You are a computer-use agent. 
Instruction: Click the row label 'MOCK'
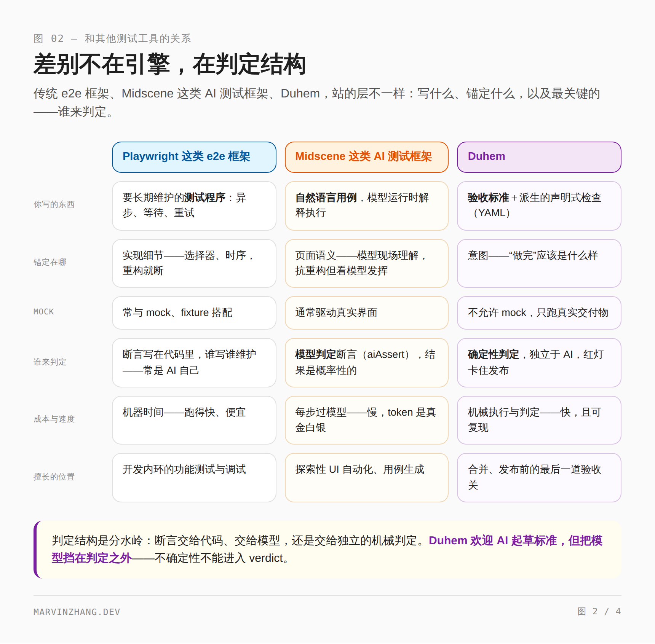(x=44, y=312)
